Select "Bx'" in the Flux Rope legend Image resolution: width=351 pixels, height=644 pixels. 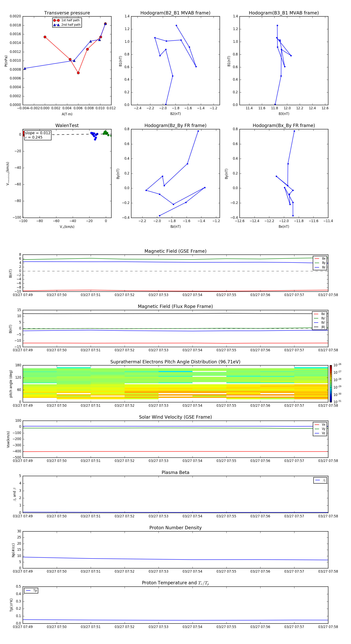coord(320,314)
